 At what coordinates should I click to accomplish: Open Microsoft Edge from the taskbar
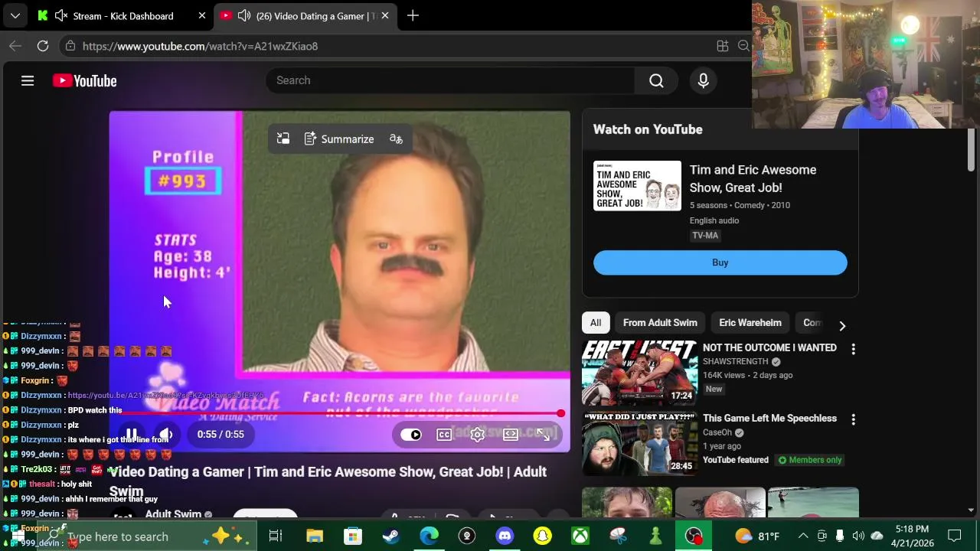coord(429,536)
